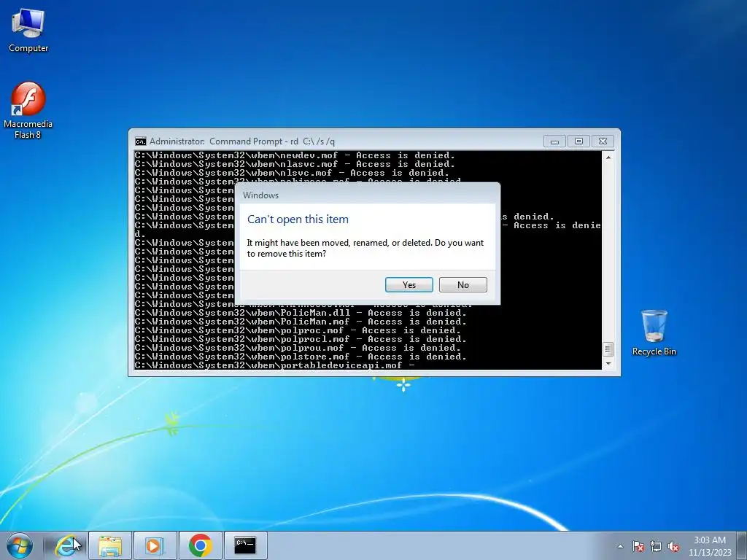The image size is (747, 560).
Task: Click the portabledeviceapi.mof console line
Action: click(x=274, y=365)
